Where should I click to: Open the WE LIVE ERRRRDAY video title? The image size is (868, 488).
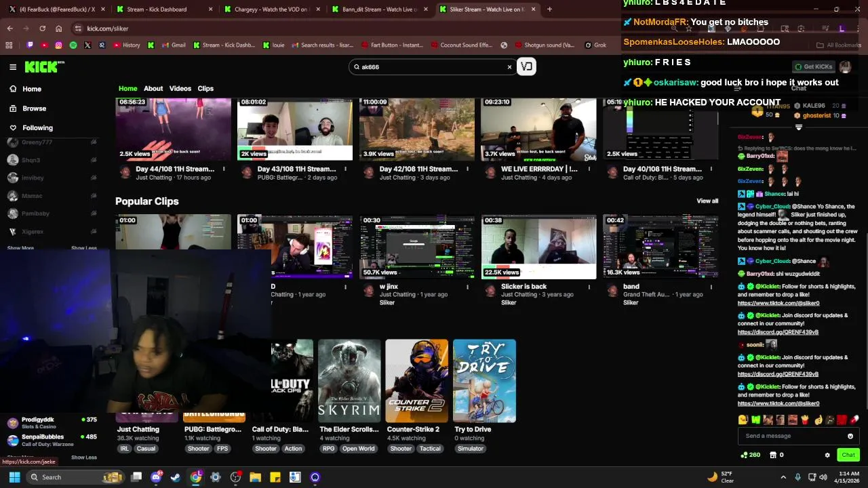point(539,169)
